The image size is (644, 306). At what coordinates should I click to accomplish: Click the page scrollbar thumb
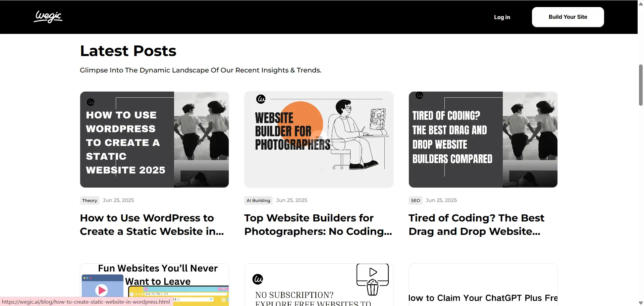tap(641, 85)
